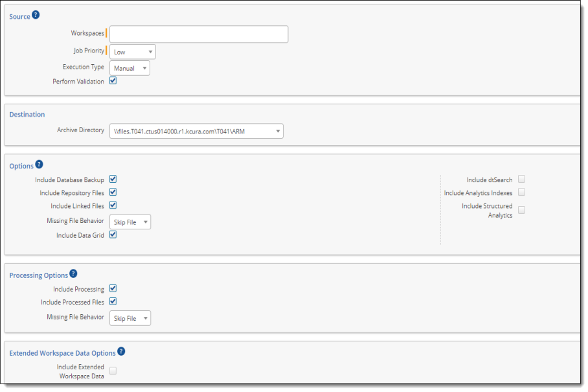
Task: Click the Include Structured Analytics label
Action: point(487,211)
